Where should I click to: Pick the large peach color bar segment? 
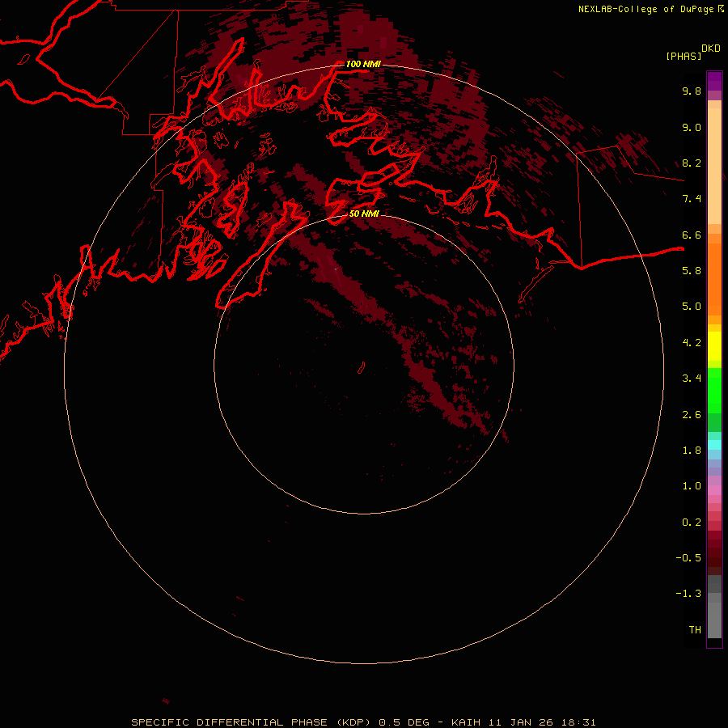(714, 166)
